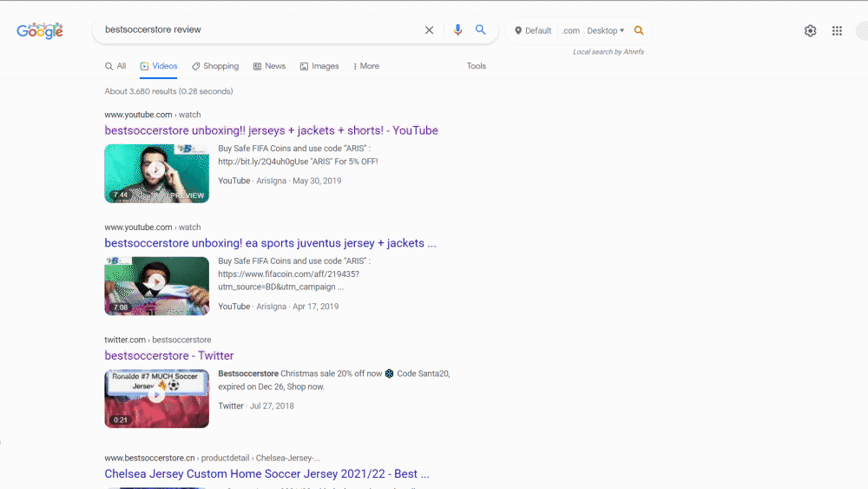This screenshot has height=489, width=868.
Task: Click 'Local search by Ahrefs' text
Action: (x=608, y=52)
